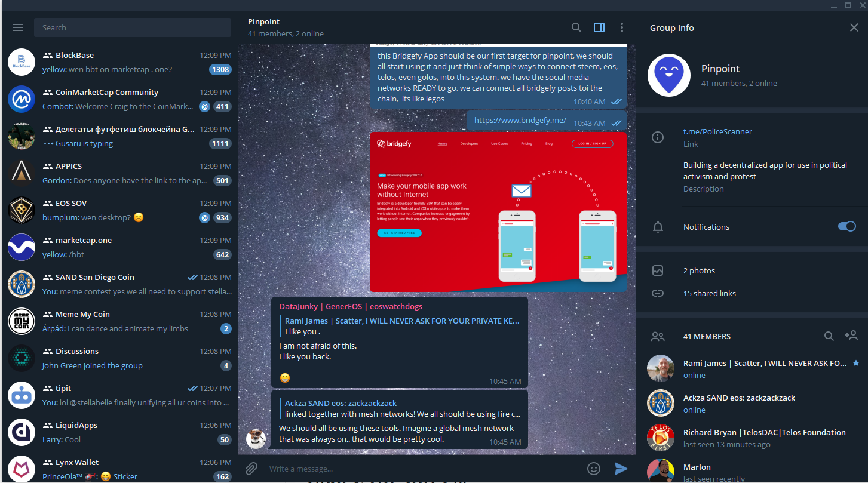Click the photos icon in Group Info
Image resolution: width=868 pixels, height=483 pixels.
[658, 270]
